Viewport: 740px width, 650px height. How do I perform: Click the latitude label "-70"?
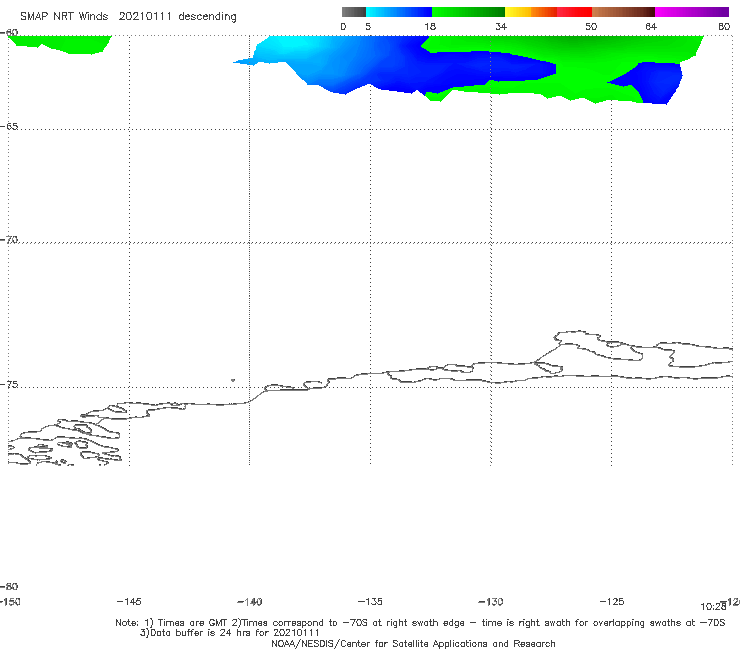pyautogui.click(x=9, y=240)
